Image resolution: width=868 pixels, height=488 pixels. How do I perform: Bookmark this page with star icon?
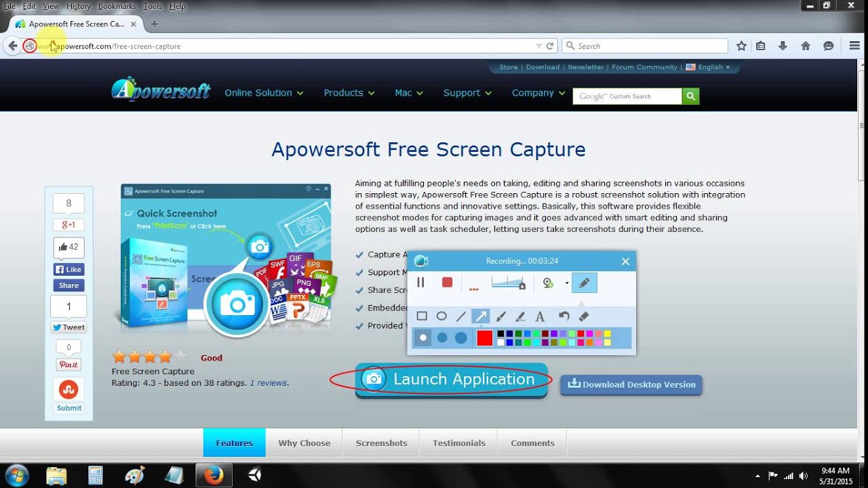741,46
